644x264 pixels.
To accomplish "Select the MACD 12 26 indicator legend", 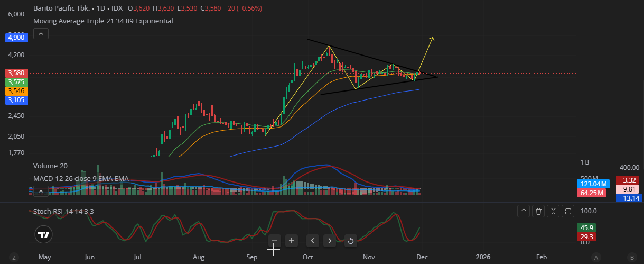I will [81, 179].
